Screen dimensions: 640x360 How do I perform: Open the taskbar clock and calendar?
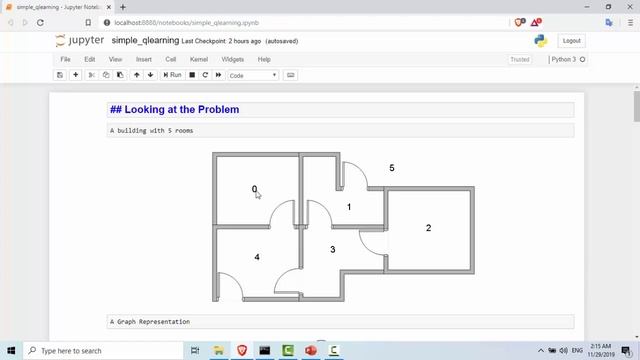coord(600,351)
